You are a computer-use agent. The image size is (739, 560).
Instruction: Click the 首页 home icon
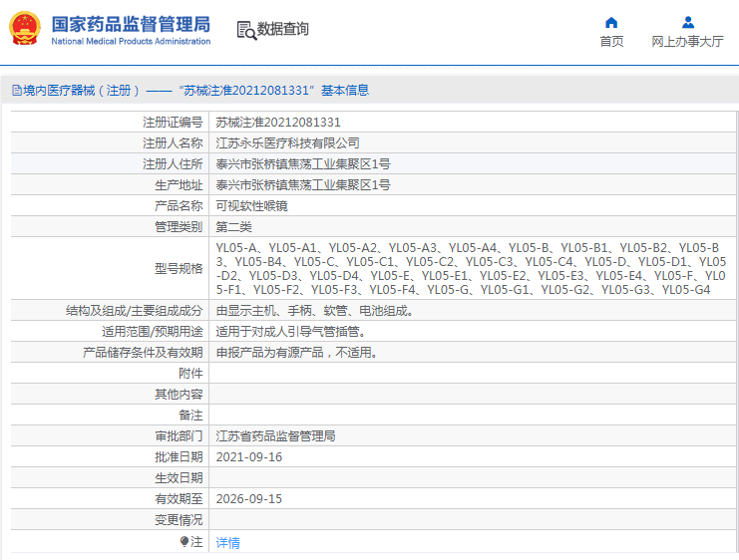pos(611,22)
